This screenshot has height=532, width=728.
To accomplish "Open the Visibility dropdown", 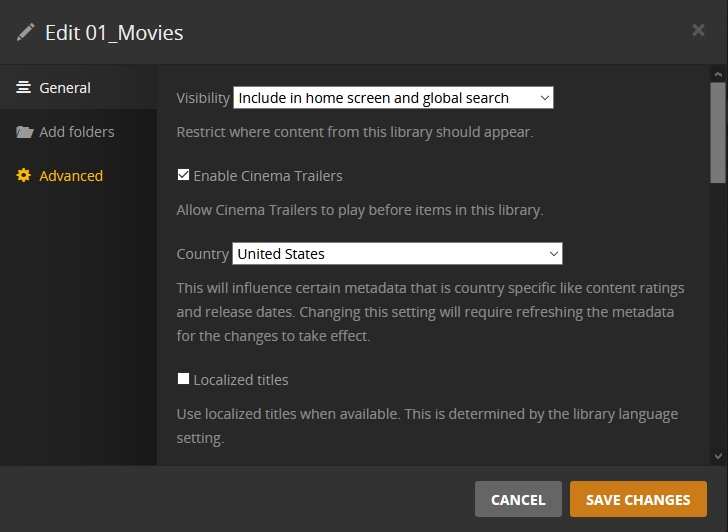I will [392, 98].
